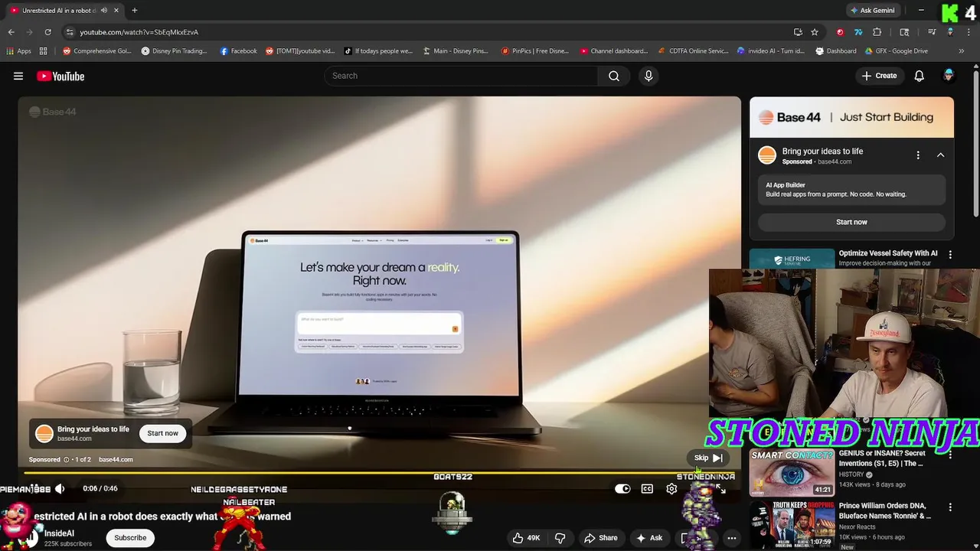The height and width of the screenshot is (551, 980).
Task: Skip the ad
Action: (x=708, y=458)
